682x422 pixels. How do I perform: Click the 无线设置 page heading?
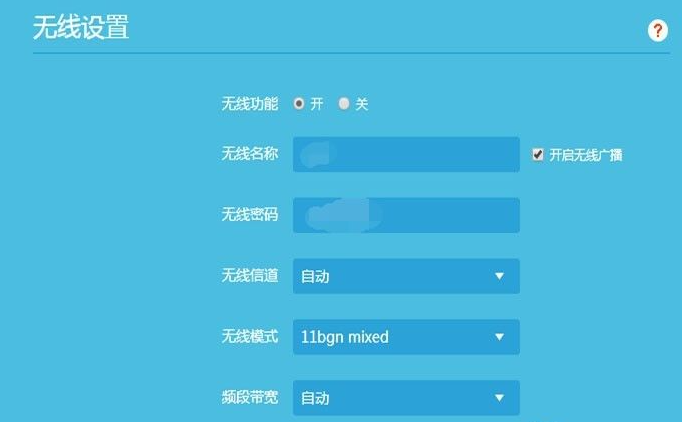[80, 27]
